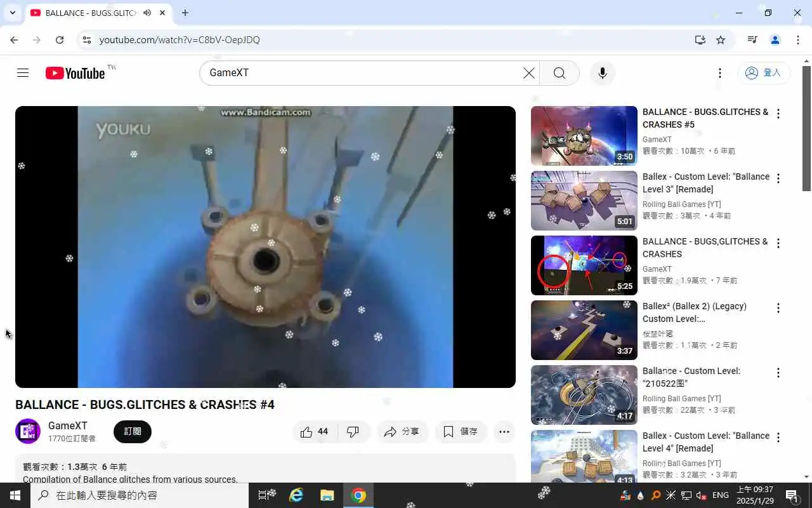812x508 pixels.
Task: Click the sign-in button
Action: (763, 73)
